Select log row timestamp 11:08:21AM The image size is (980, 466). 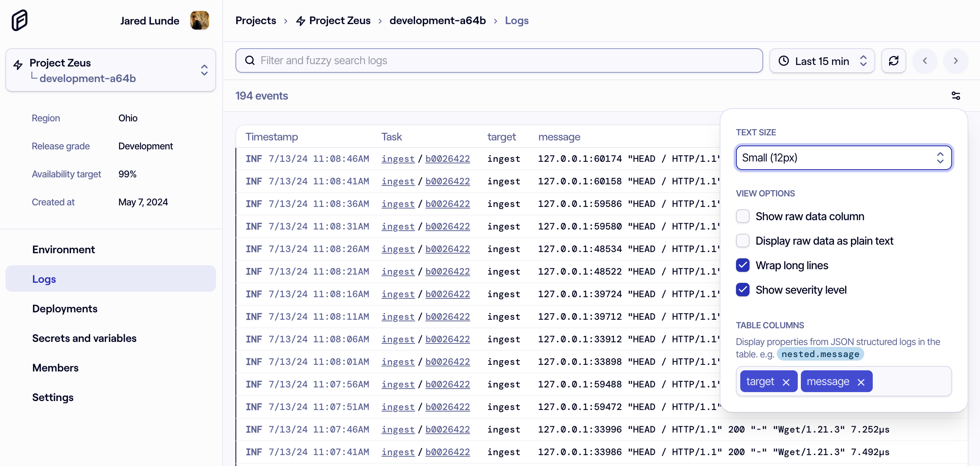pyautogui.click(x=319, y=272)
